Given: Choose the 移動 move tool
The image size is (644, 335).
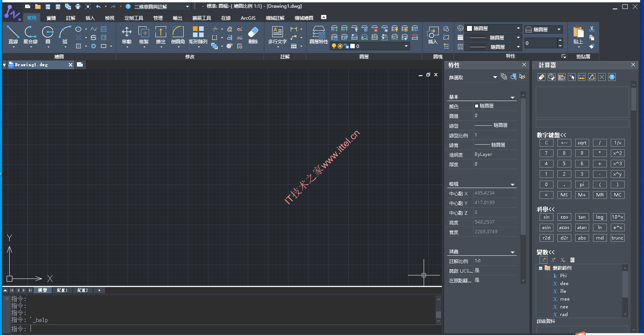Looking at the screenshot, I should (x=127, y=35).
